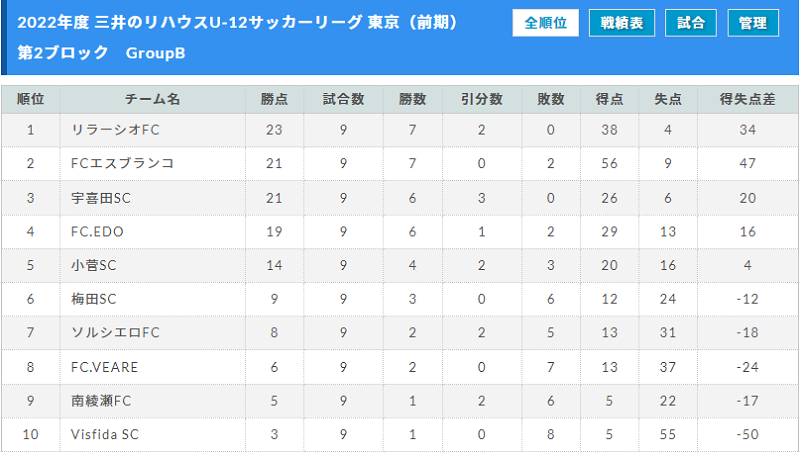Select the team 南綾瀬FC
The height and width of the screenshot is (457, 800).
[101, 401]
